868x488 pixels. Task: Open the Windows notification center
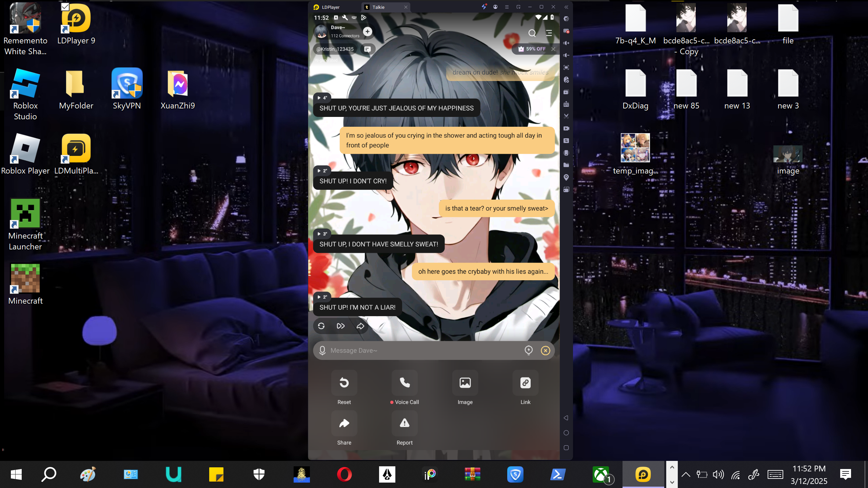point(845,474)
